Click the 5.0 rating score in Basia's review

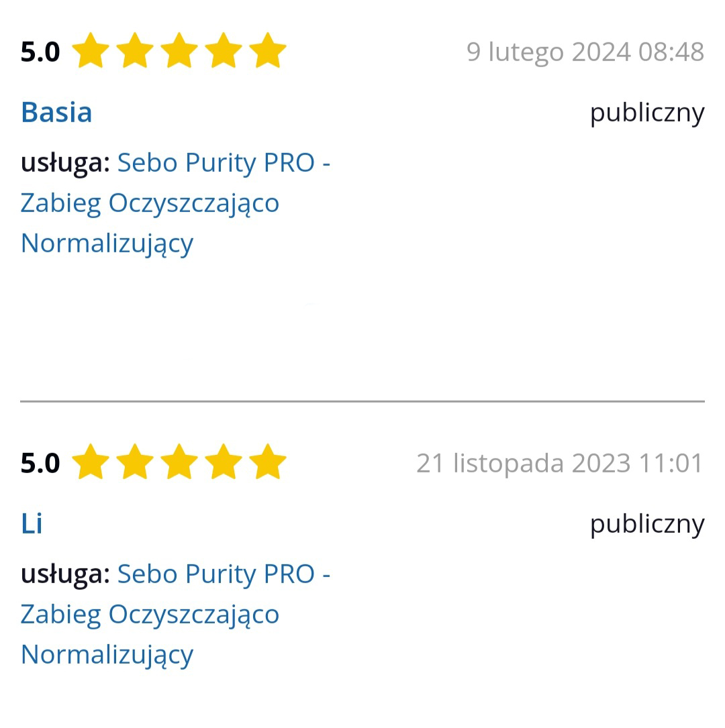tap(39, 50)
